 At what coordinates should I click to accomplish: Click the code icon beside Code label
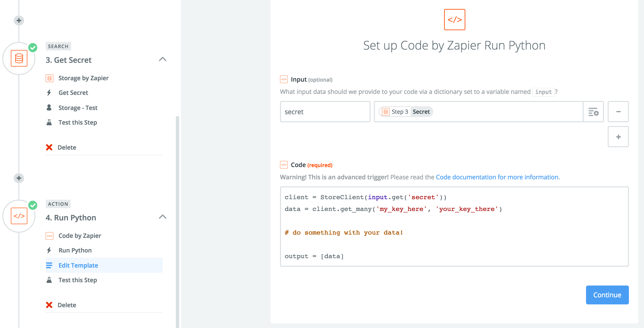point(284,165)
